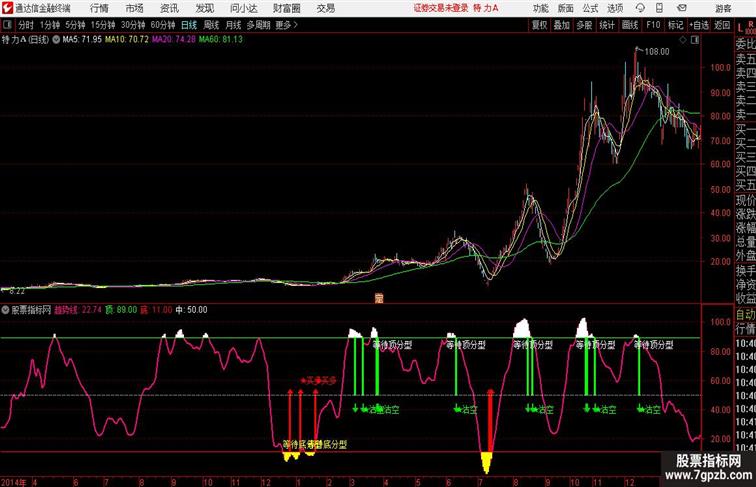The width and height of the screenshot is (756, 487).
Task: Open the mail envelope icon
Action: tap(682, 8)
